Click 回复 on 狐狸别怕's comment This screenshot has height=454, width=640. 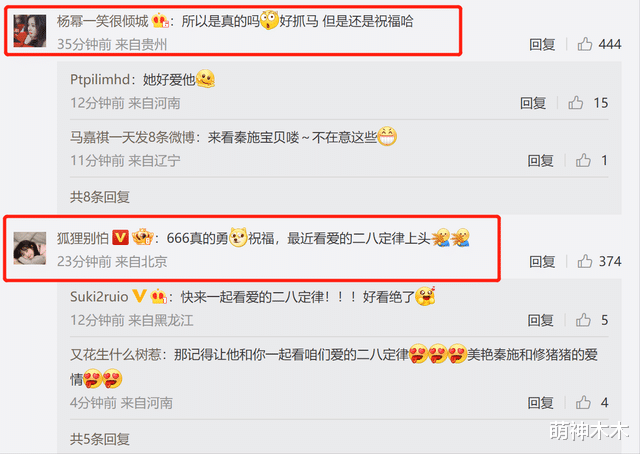[x=542, y=261]
